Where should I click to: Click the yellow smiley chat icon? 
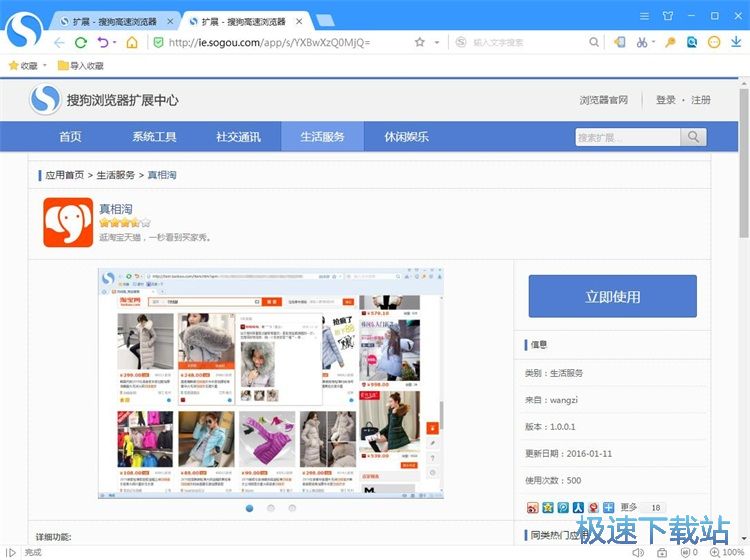click(714, 42)
